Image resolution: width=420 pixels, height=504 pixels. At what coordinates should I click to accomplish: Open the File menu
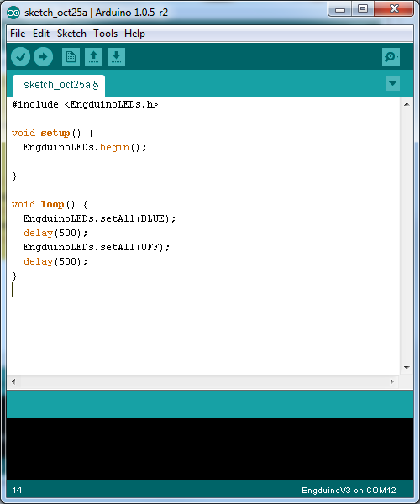tap(18, 34)
